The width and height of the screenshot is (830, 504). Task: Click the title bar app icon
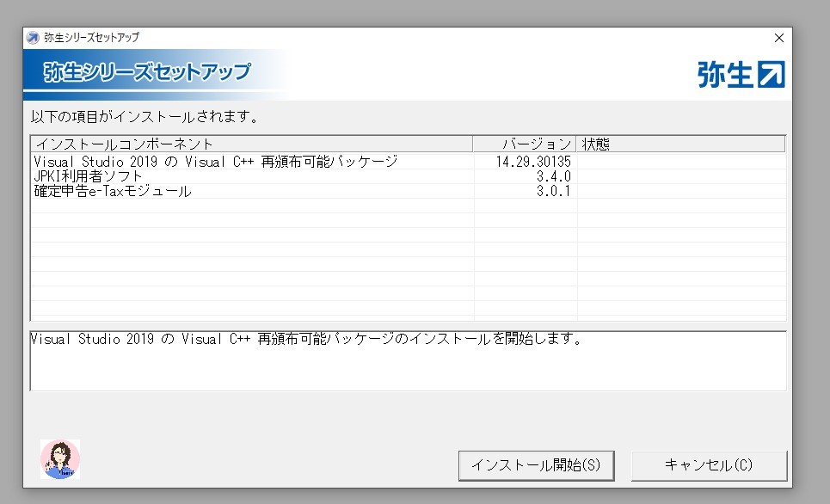33,38
